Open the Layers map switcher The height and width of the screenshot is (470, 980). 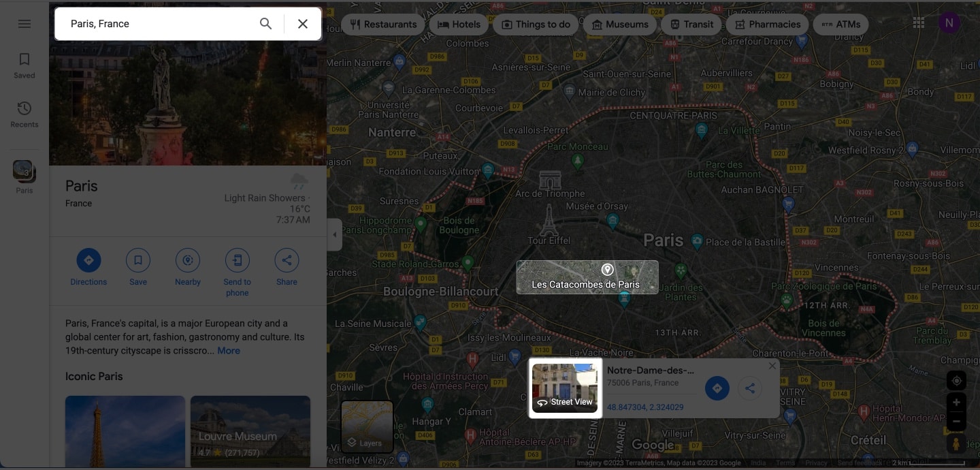[367, 426]
